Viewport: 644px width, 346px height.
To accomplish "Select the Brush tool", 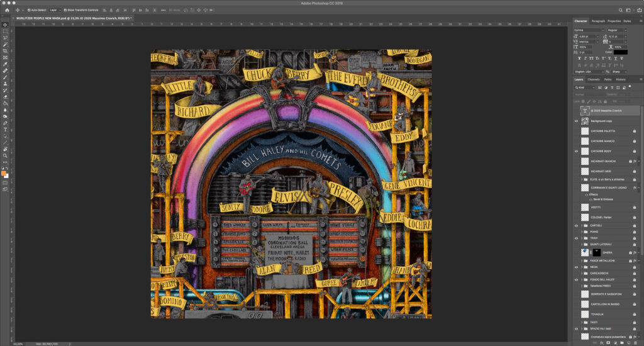I will [x=5, y=77].
